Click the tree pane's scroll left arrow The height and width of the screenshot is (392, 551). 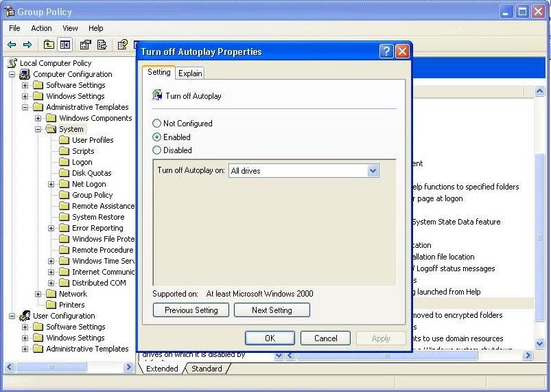pos(10,367)
